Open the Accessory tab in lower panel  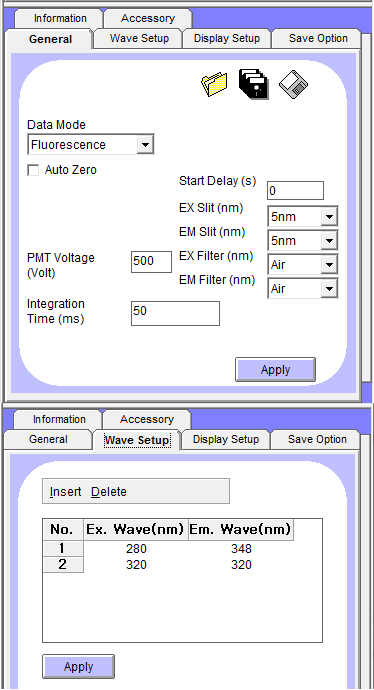(147, 419)
